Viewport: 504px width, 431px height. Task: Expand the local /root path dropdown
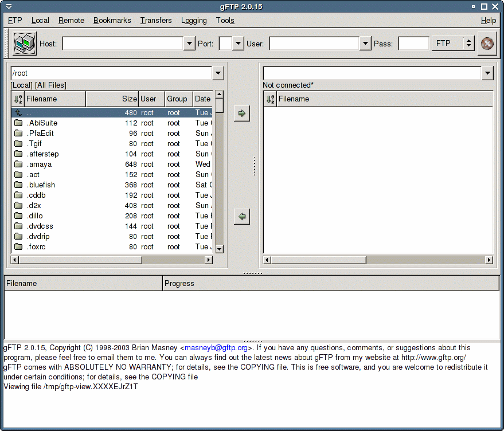[x=218, y=73]
